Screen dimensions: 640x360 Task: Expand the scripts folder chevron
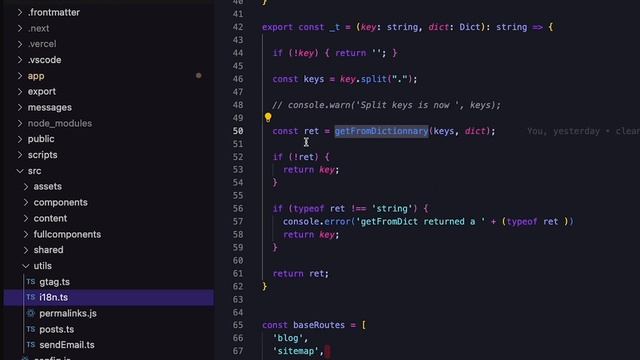(20, 155)
